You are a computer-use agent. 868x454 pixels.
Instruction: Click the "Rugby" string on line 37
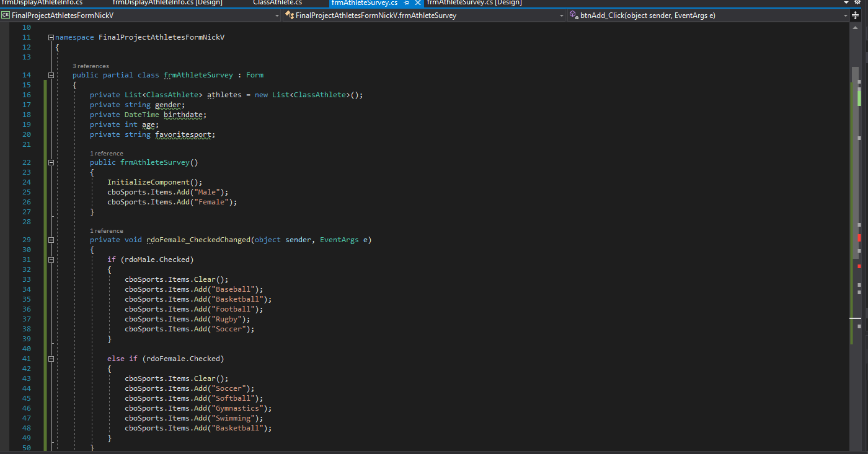click(x=227, y=320)
